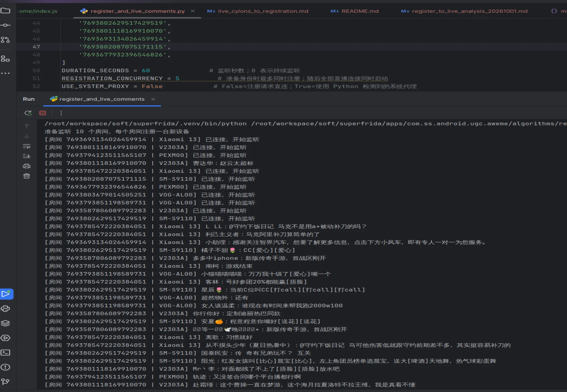Screen dimensions: 567x392
Task: Open the Problems tool window
Action: (x=5, y=367)
